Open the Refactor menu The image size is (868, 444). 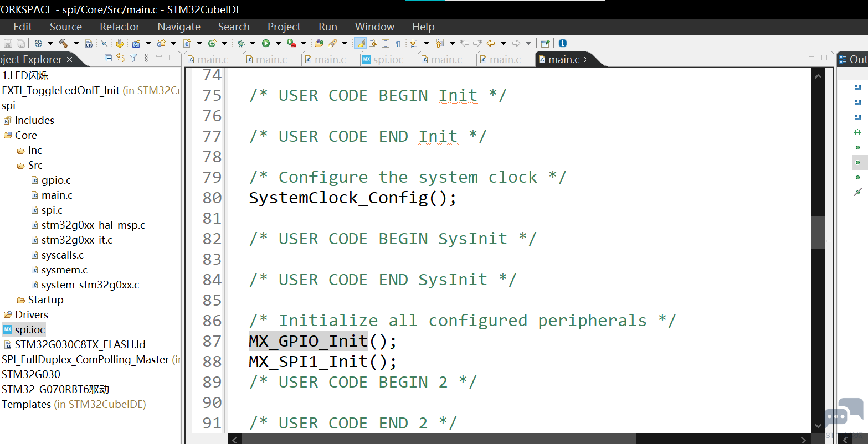[119, 27]
